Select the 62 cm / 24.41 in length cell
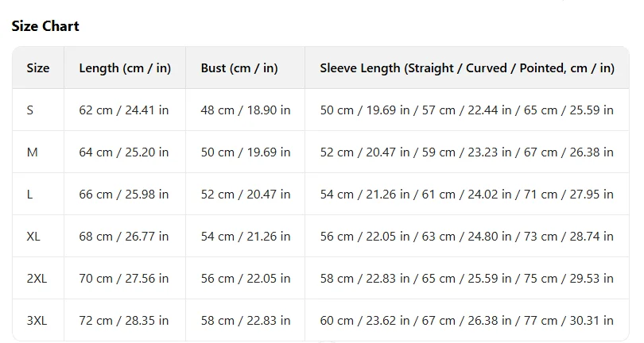This screenshot has height=343, width=644. (x=125, y=110)
